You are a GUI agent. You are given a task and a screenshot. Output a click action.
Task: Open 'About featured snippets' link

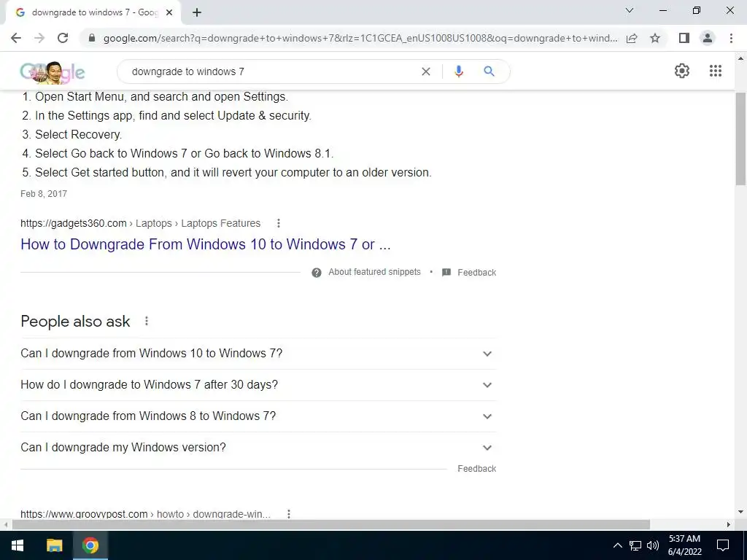click(x=374, y=272)
